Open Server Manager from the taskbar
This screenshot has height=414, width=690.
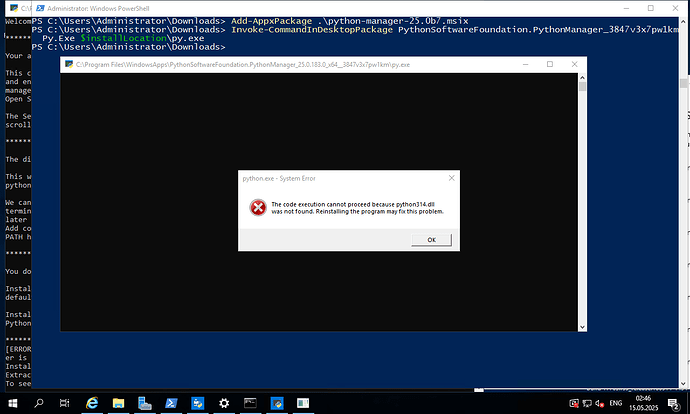(x=145, y=403)
